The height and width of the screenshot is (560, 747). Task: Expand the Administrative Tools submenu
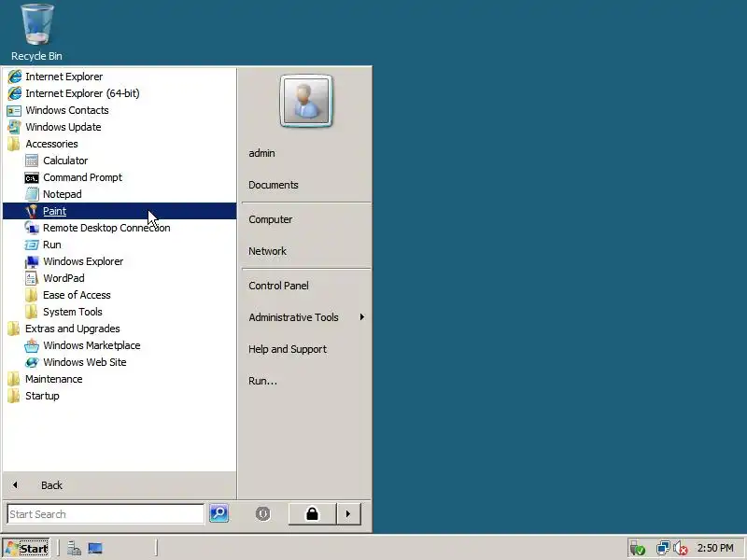pyautogui.click(x=306, y=317)
